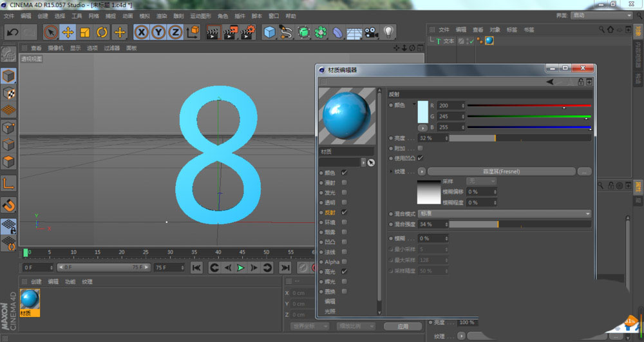Uncheck the 使用凹凸 checkbox
Viewport: 644px width, 342px height.
coord(420,158)
